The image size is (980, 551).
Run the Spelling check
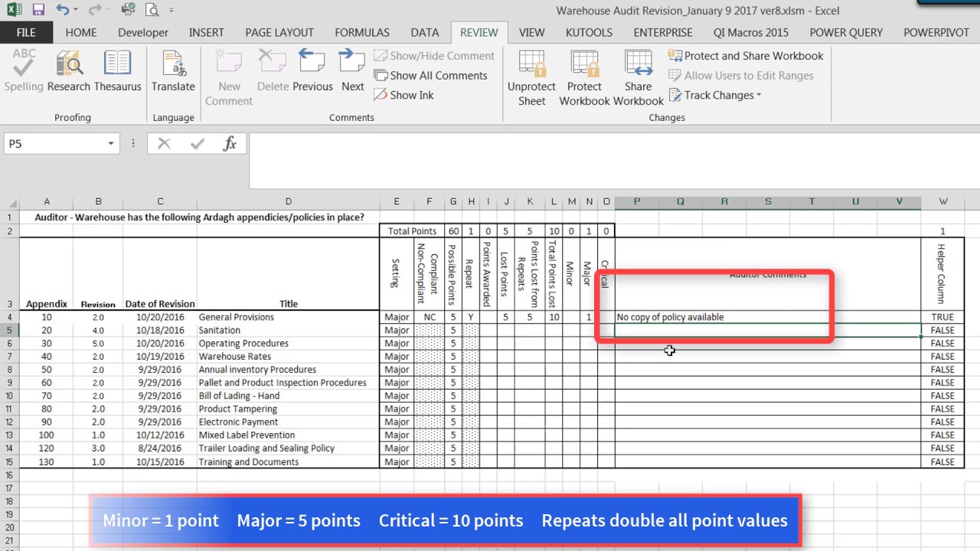pyautogui.click(x=24, y=71)
